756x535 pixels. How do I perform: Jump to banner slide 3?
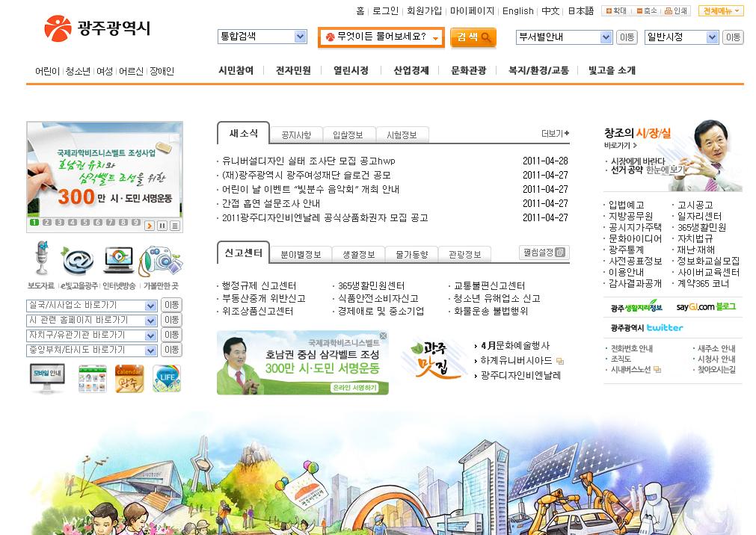60,223
